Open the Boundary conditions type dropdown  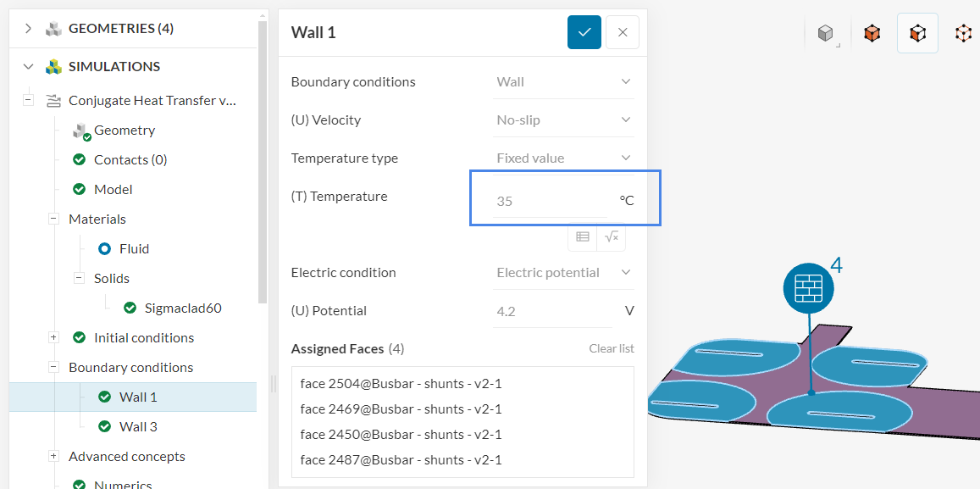point(564,82)
